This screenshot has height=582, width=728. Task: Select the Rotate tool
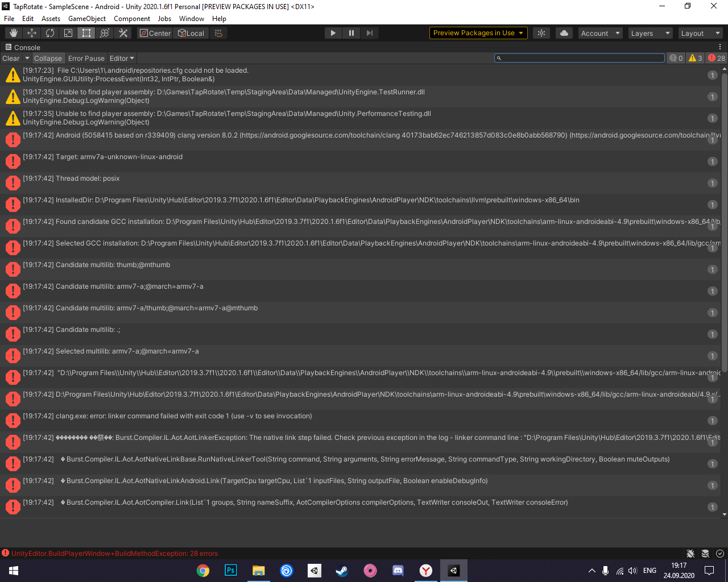(x=50, y=33)
